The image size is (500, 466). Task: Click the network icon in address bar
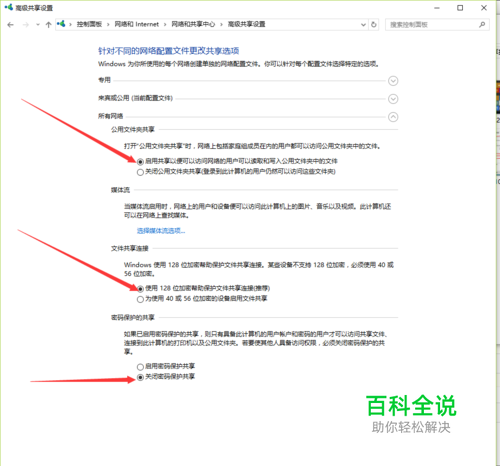61,24
